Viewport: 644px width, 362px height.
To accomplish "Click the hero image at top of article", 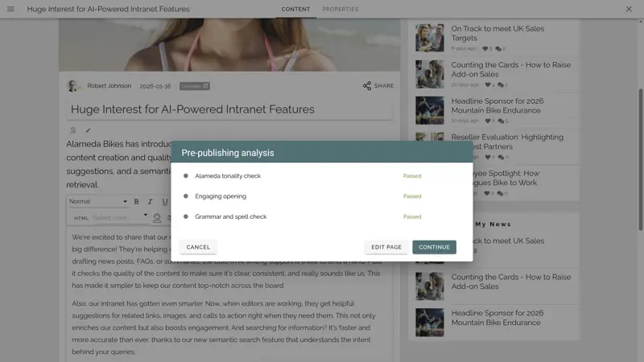I will [229, 44].
